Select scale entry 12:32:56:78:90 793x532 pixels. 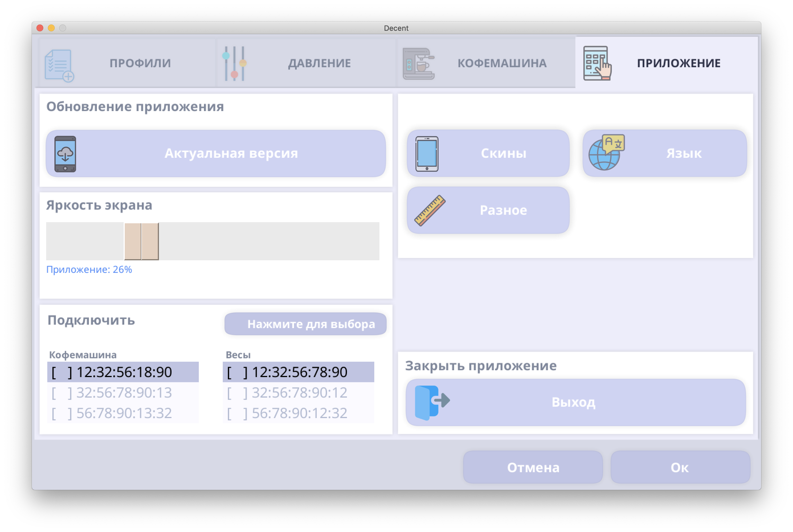pos(298,372)
